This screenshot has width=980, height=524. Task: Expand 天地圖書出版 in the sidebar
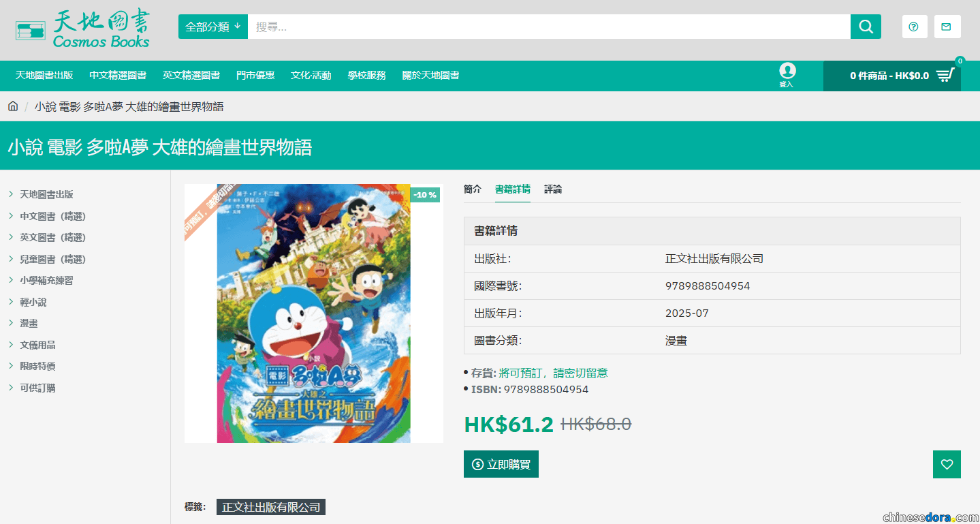click(x=46, y=194)
